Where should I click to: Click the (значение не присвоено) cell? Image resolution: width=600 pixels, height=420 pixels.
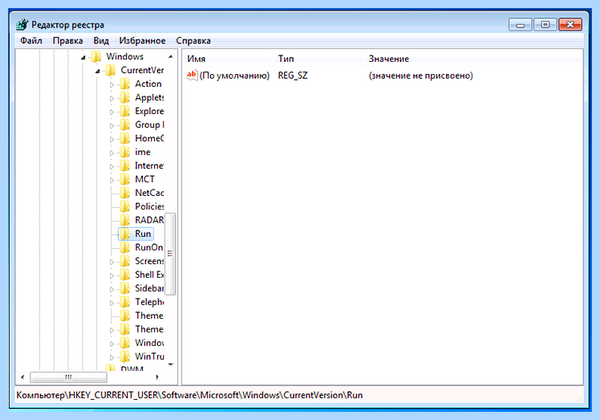(x=421, y=75)
